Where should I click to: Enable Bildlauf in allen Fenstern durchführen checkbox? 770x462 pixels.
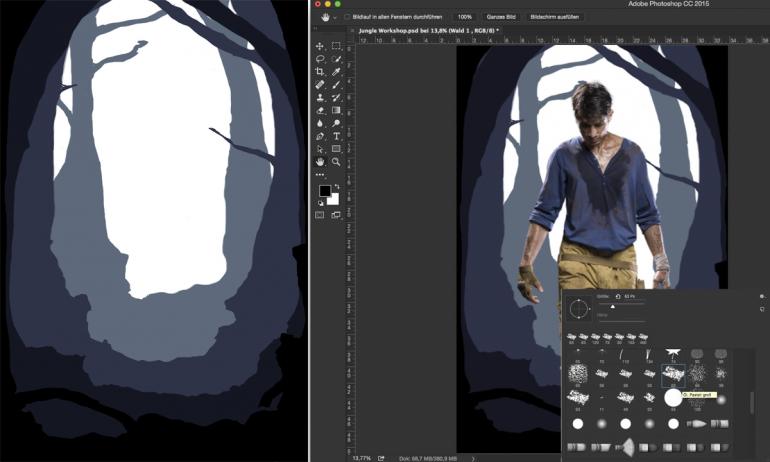pos(347,17)
